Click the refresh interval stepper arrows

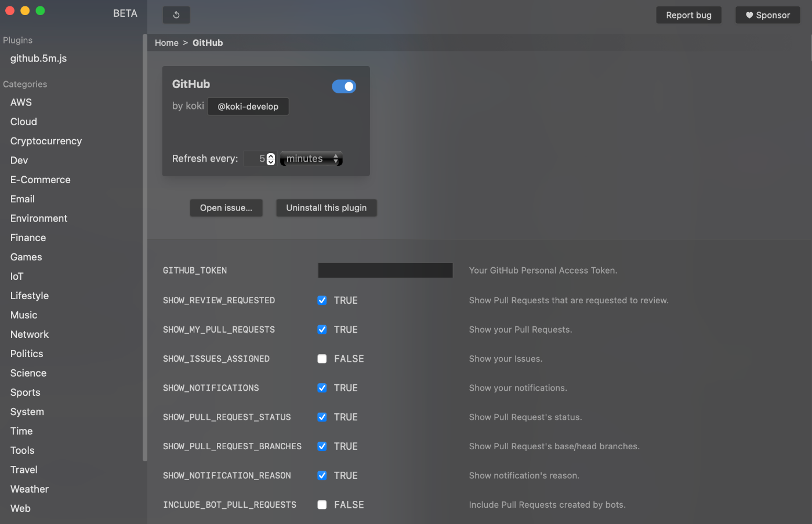tap(271, 159)
